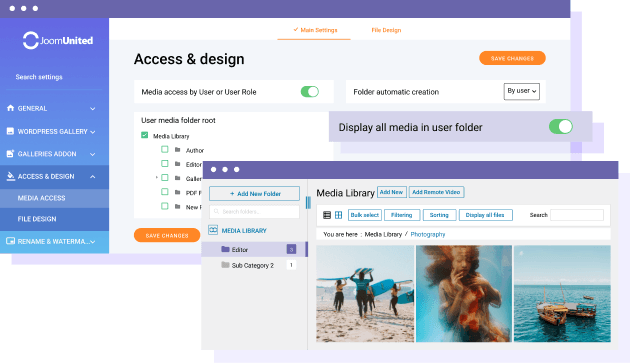This screenshot has height=363, width=630.
Task: Click the Author folder icon
Action: coord(178,150)
